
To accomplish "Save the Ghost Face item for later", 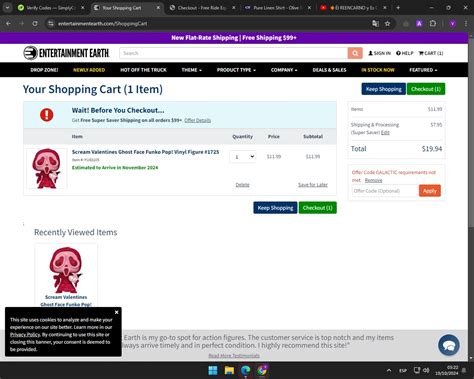I will pyautogui.click(x=313, y=185).
